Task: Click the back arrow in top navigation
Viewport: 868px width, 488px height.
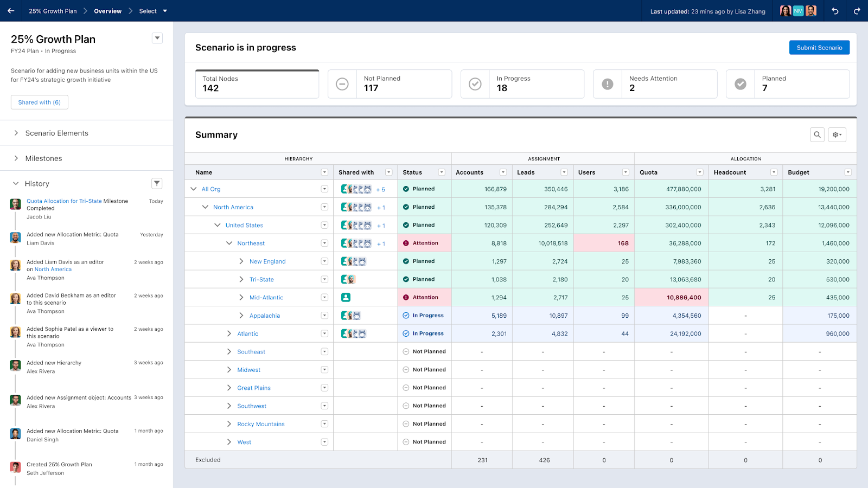Action: [x=10, y=11]
